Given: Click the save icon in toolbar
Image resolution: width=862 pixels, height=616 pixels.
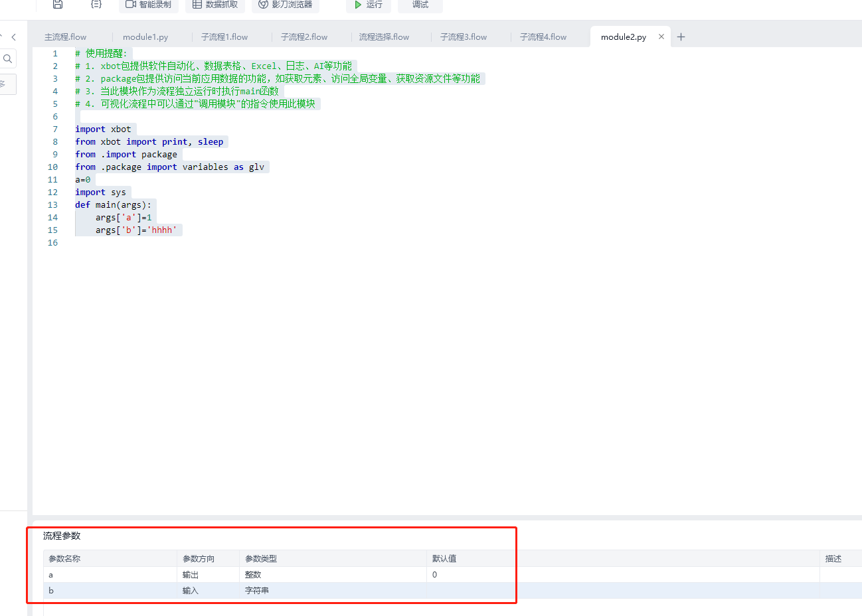Looking at the screenshot, I should coord(58,4).
